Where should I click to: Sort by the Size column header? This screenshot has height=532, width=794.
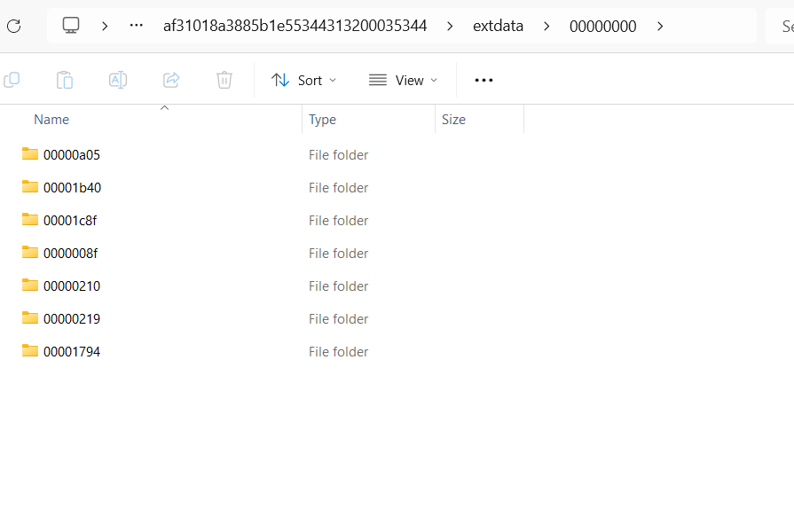(453, 120)
